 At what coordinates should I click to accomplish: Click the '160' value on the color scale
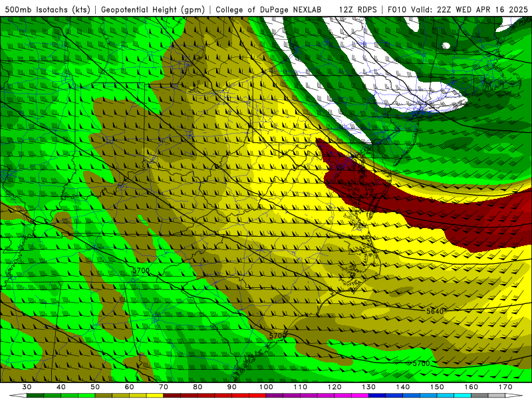pyautogui.click(x=471, y=387)
